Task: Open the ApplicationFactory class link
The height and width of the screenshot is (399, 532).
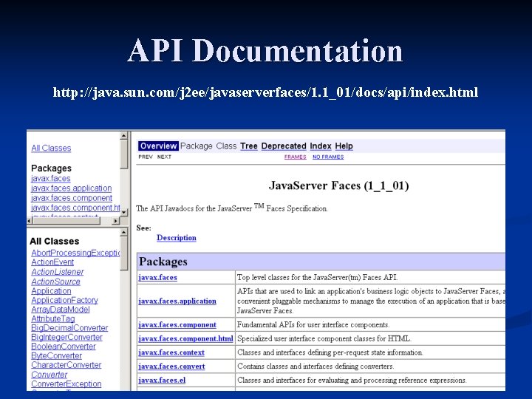Action: point(64,300)
